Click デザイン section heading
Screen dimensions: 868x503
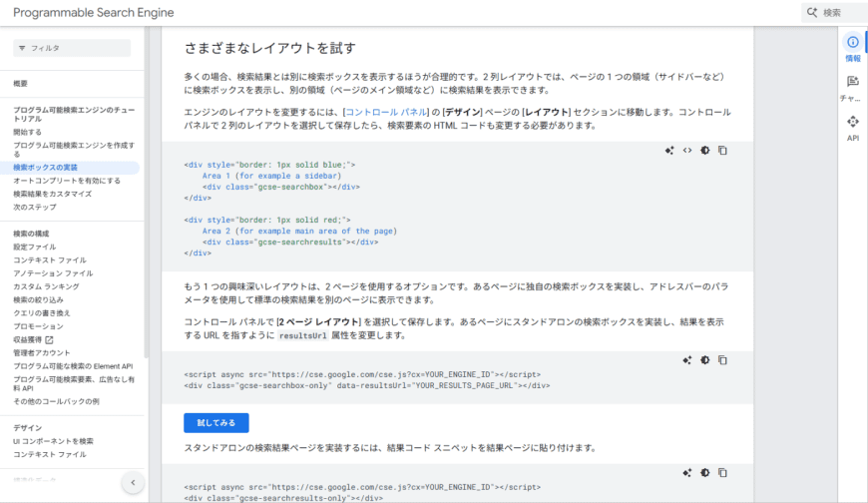tap(28, 428)
